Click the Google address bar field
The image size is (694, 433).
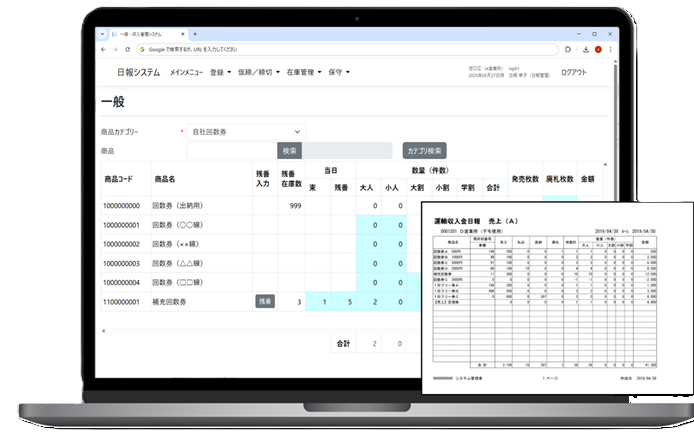347,50
